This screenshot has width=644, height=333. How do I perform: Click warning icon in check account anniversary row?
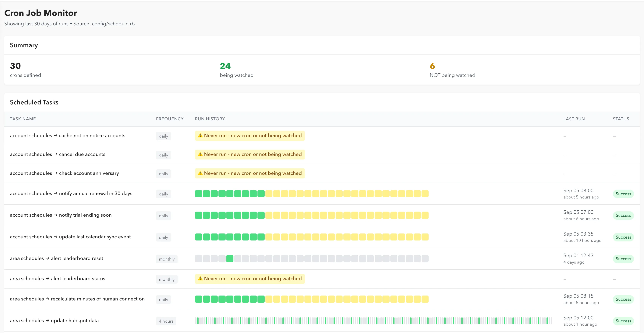point(200,173)
